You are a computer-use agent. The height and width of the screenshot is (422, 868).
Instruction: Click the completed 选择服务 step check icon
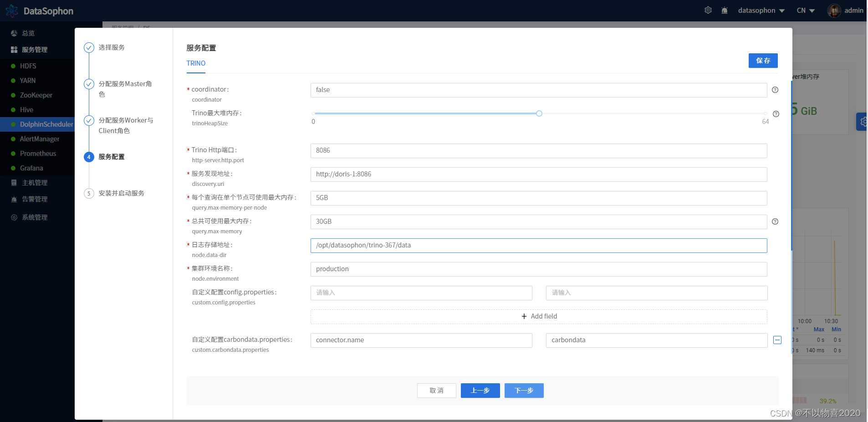(x=89, y=47)
